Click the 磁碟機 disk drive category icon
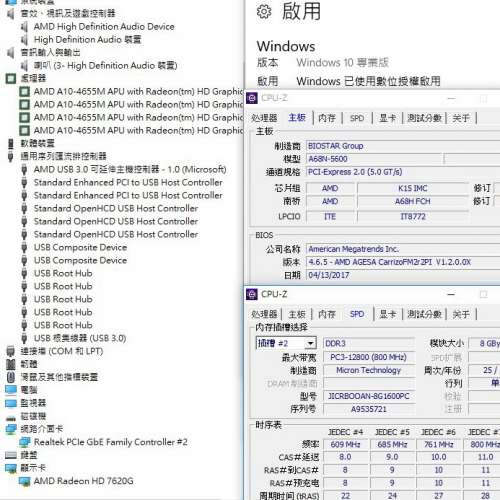The image size is (500, 500). click(x=11, y=417)
